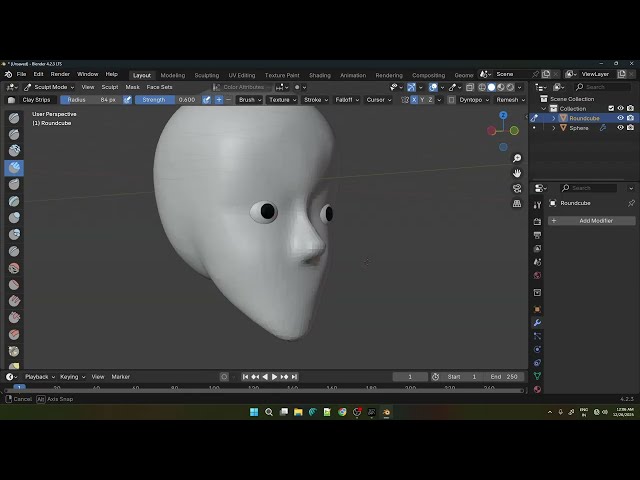Image resolution: width=640 pixels, height=480 pixels.
Task: Click the outliner Search field
Action: 602,87
